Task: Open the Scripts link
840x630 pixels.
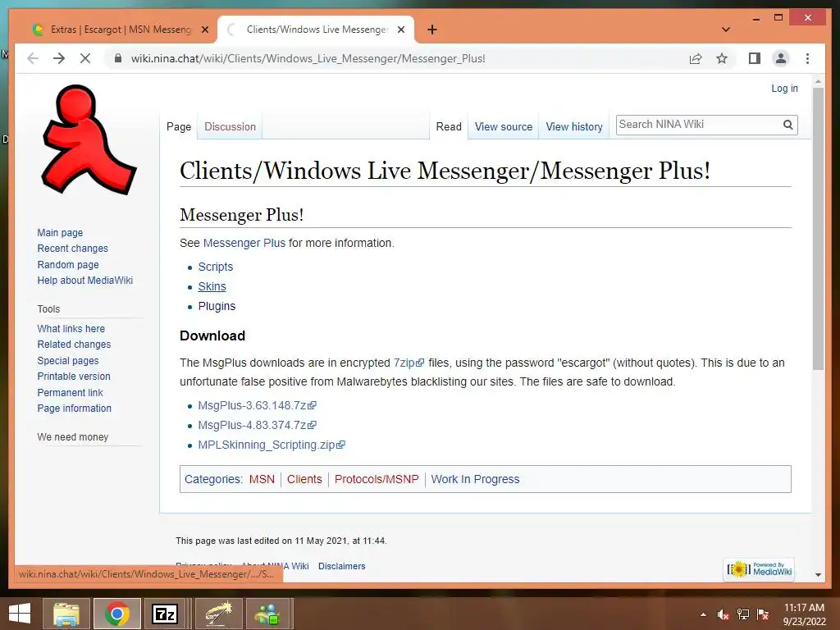Action: [x=216, y=267]
